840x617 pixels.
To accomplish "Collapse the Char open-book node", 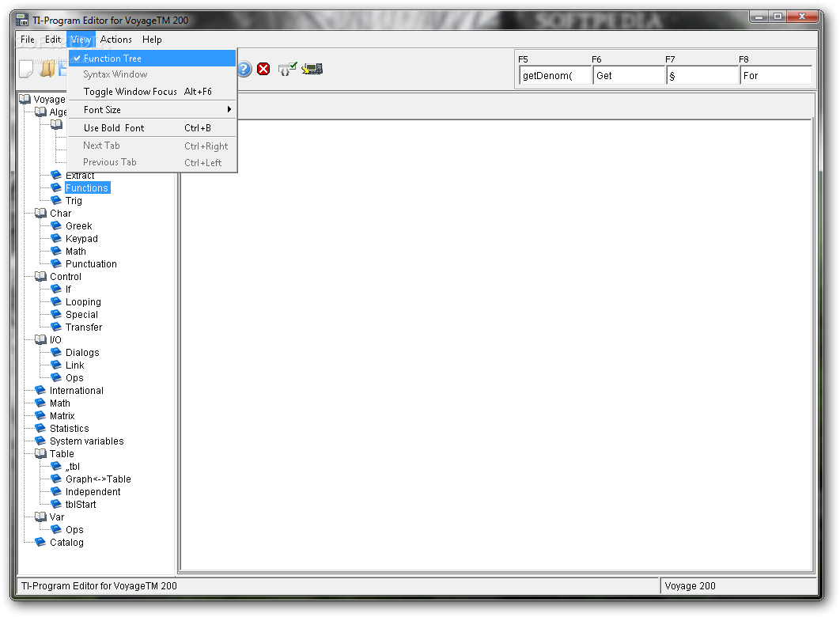I will coord(40,213).
